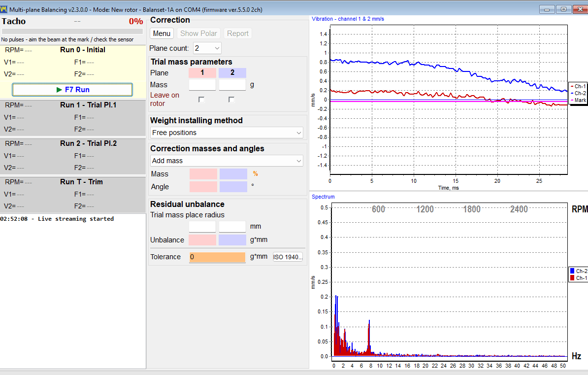
Task: Select the Run 2 - Trial Pl.2 panel
Action: tap(73, 156)
